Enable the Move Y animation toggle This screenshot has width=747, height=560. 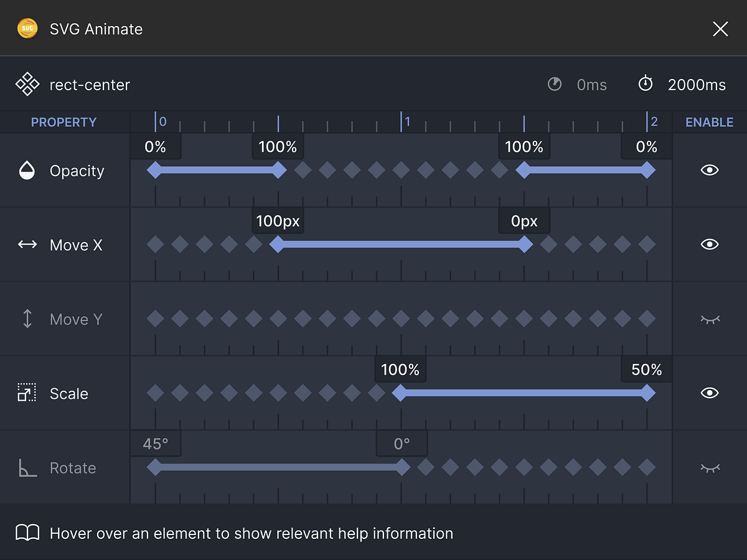[710, 319]
